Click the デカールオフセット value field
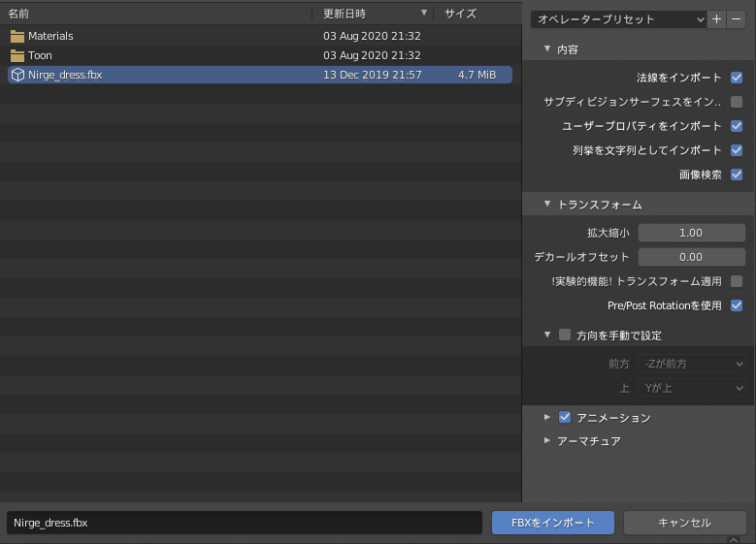Screen dimensions: 756x544 (x=692, y=257)
